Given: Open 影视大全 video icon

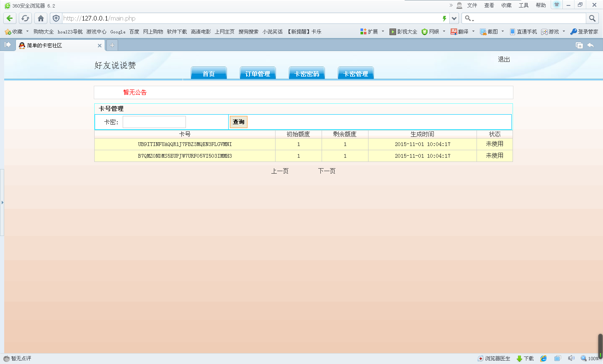Looking at the screenshot, I should click(393, 32).
